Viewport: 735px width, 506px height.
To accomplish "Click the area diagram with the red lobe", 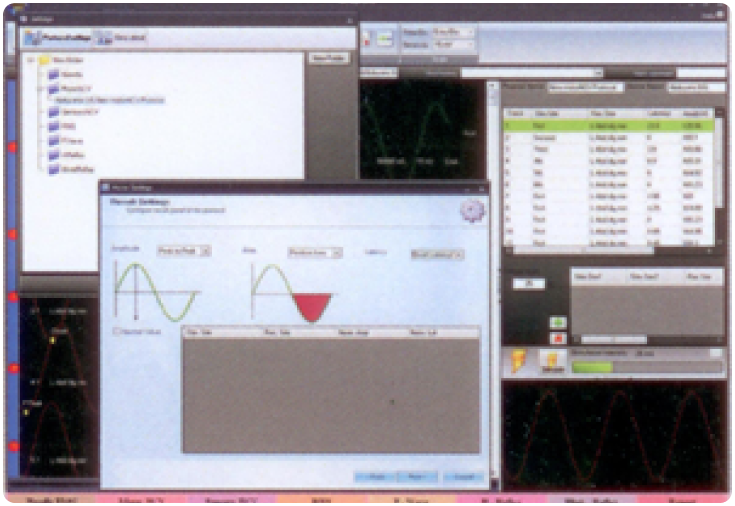I will [x=293, y=293].
